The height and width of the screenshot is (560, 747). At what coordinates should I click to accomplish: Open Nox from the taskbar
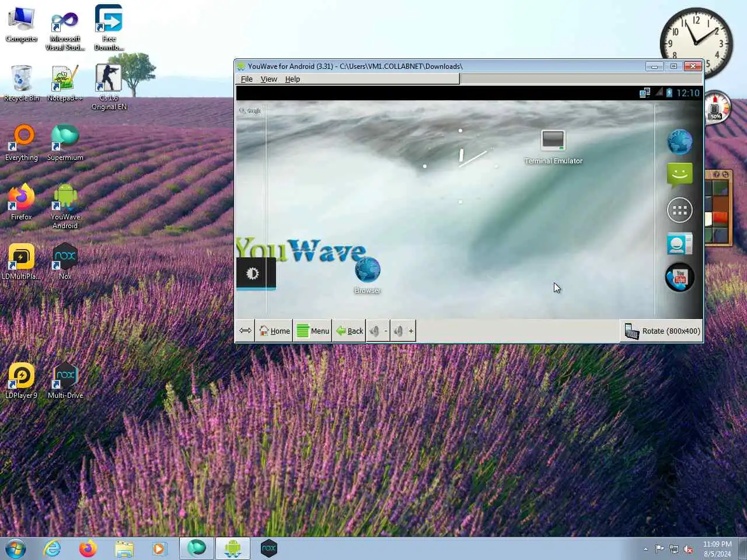point(268,548)
